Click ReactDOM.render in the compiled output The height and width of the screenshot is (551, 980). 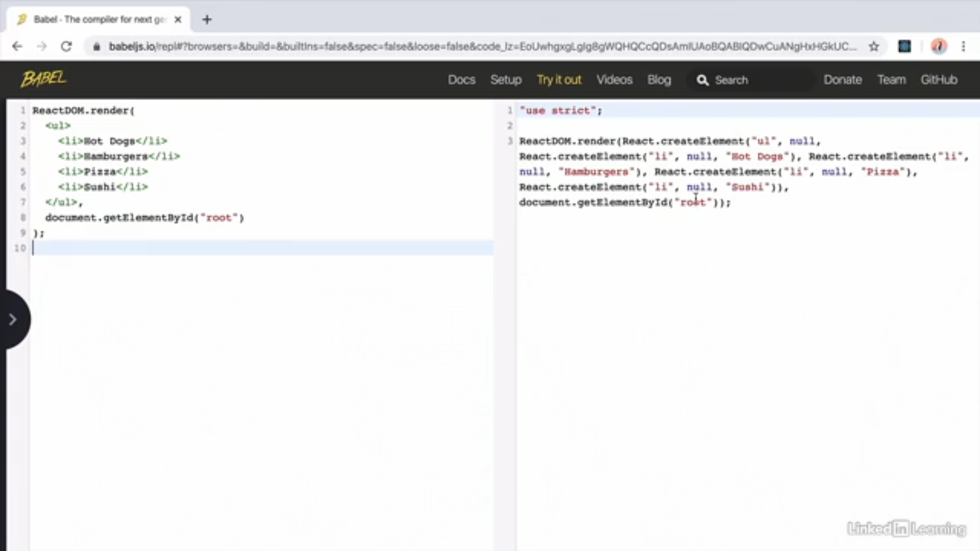567,141
